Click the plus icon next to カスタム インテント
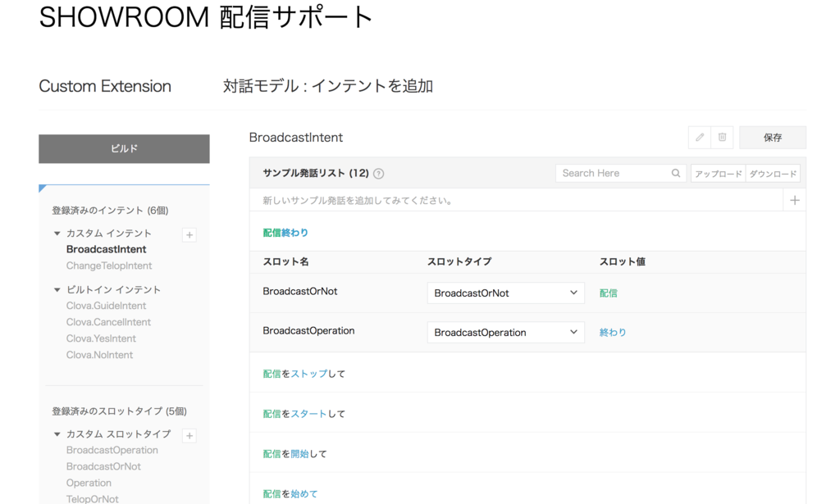The width and height of the screenshot is (840, 504). pyautogui.click(x=189, y=234)
